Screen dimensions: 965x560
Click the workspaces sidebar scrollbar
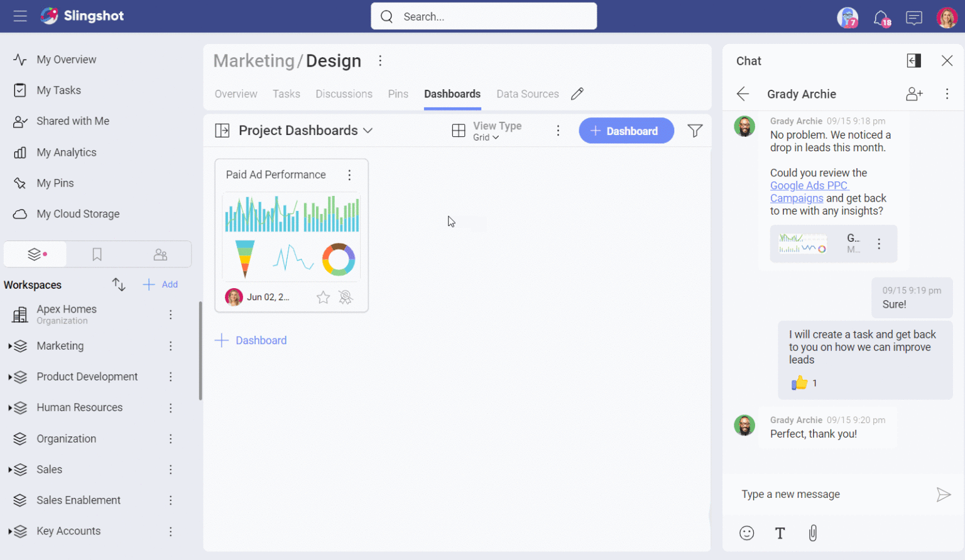(200, 352)
